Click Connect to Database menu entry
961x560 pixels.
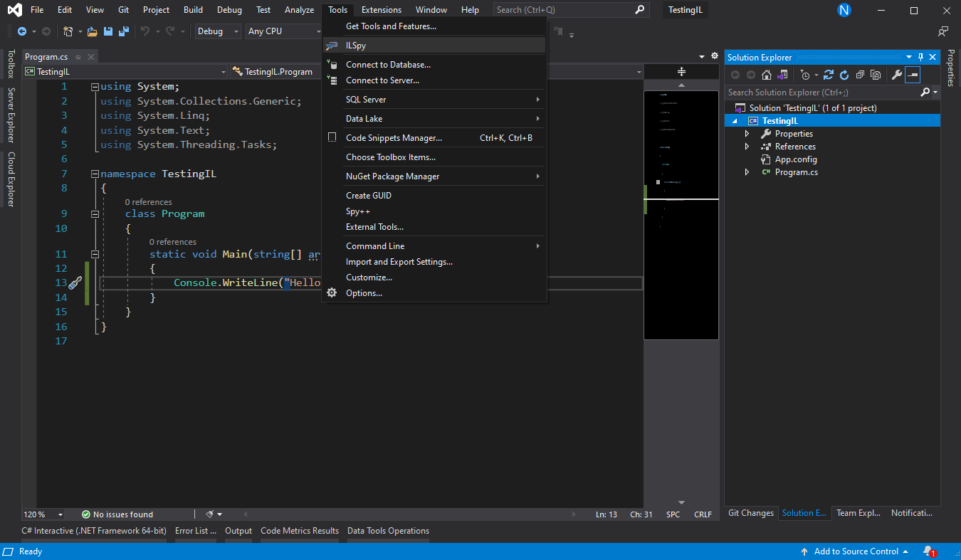(x=434, y=65)
